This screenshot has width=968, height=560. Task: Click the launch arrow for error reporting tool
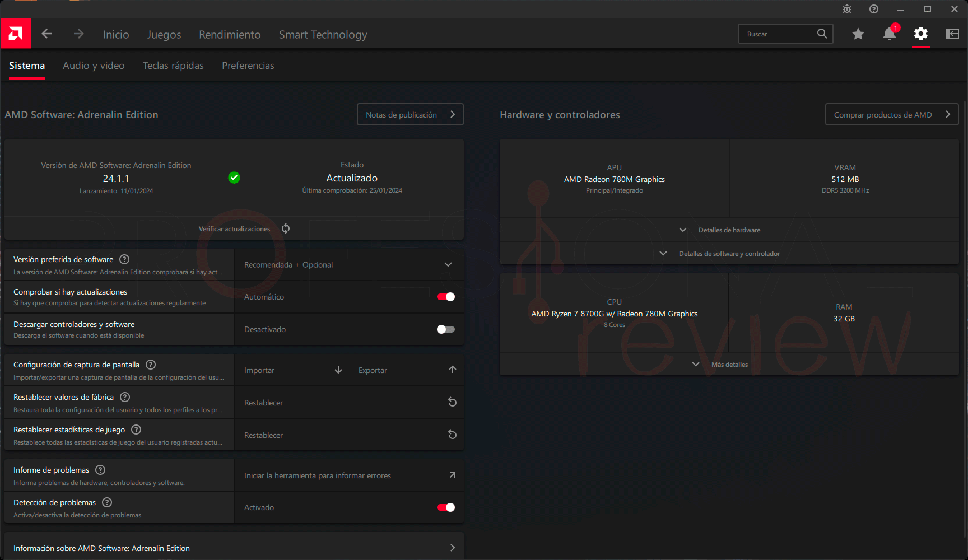[x=453, y=475]
